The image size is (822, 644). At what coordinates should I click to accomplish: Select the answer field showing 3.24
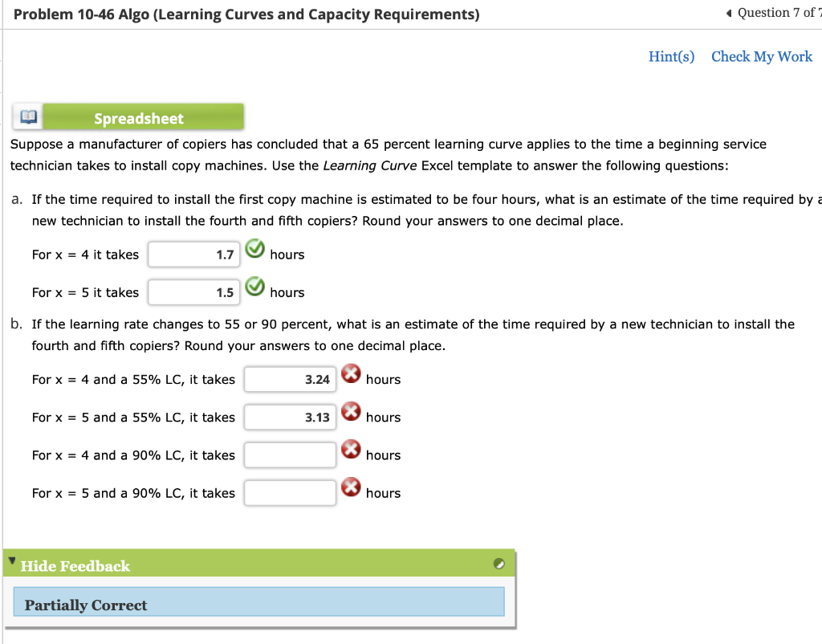[x=290, y=378]
